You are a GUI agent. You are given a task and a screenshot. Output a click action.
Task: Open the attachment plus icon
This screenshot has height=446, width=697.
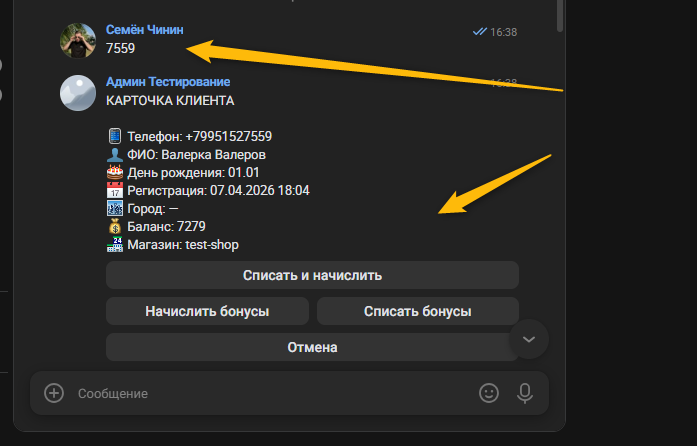(54, 393)
